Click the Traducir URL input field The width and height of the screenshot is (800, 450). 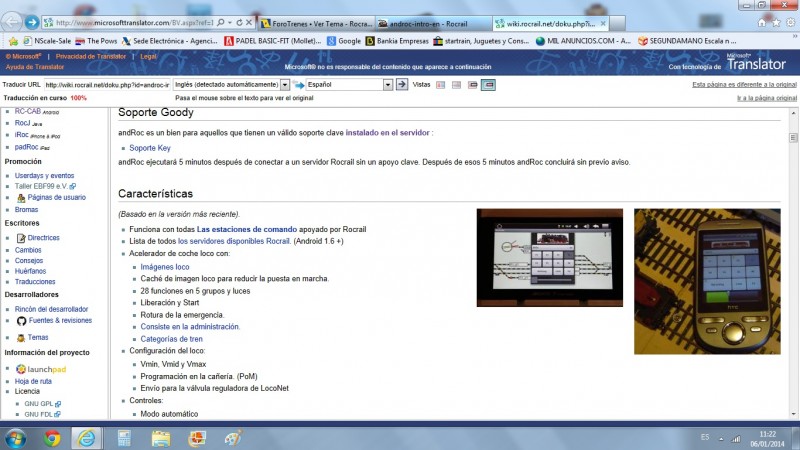(107, 85)
